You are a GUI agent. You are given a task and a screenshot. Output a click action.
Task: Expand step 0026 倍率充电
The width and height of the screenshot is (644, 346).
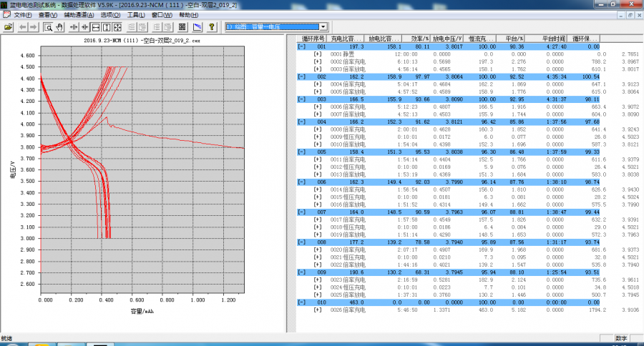318,310
